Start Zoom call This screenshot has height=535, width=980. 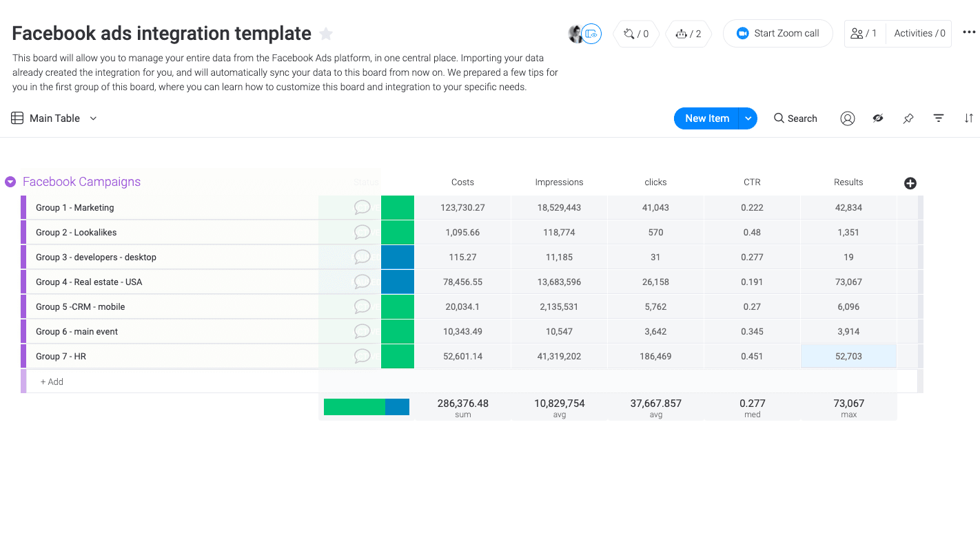[x=777, y=33]
